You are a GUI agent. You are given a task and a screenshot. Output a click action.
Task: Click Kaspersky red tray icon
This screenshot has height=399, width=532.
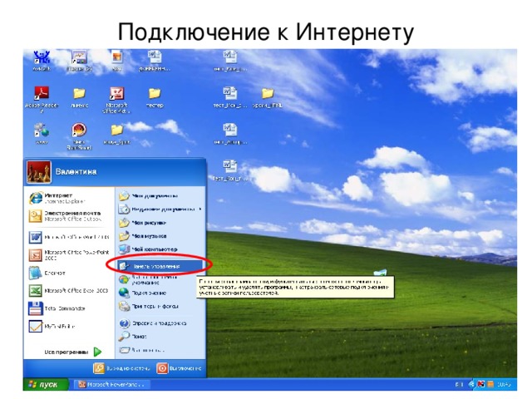coord(480,384)
